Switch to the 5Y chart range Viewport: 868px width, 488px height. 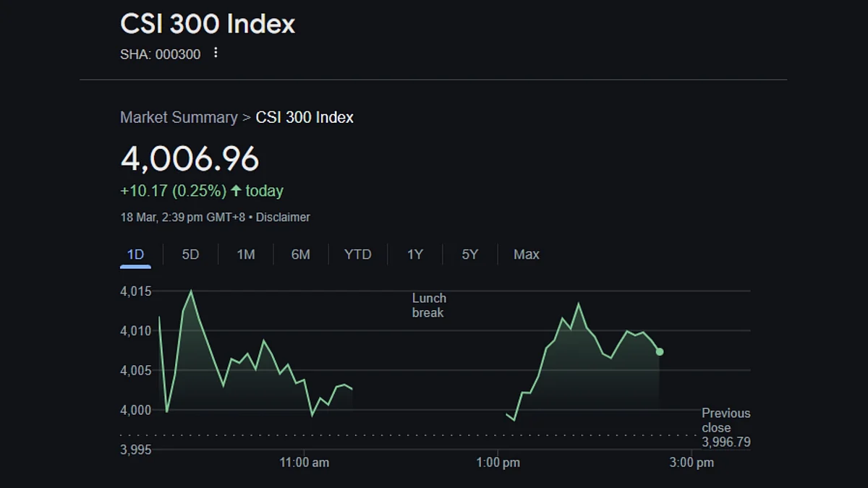pyautogui.click(x=470, y=254)
